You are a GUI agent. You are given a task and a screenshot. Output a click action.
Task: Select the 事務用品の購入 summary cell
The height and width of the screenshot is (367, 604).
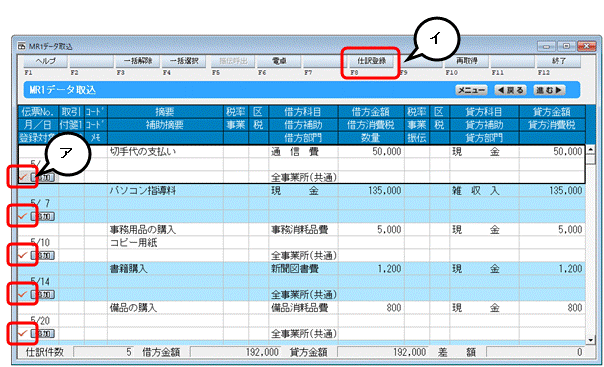click(165, 230)
